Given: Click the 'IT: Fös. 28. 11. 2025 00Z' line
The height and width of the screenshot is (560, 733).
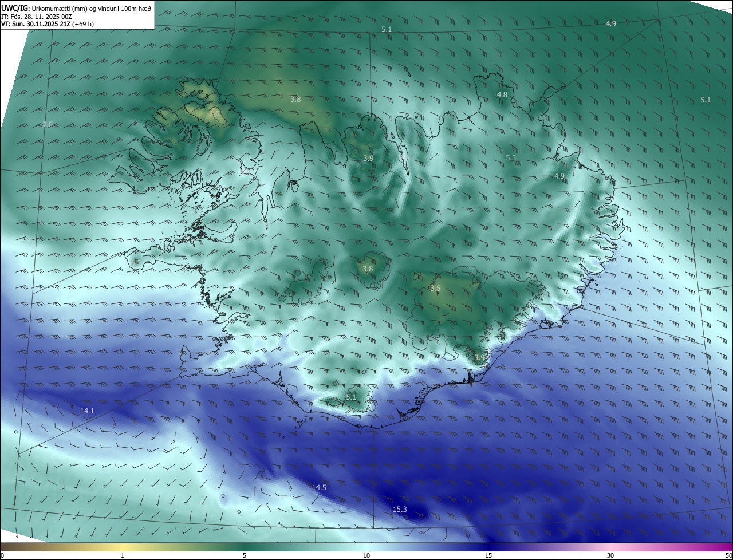Looking at the screenshot, I should [36, 16].
